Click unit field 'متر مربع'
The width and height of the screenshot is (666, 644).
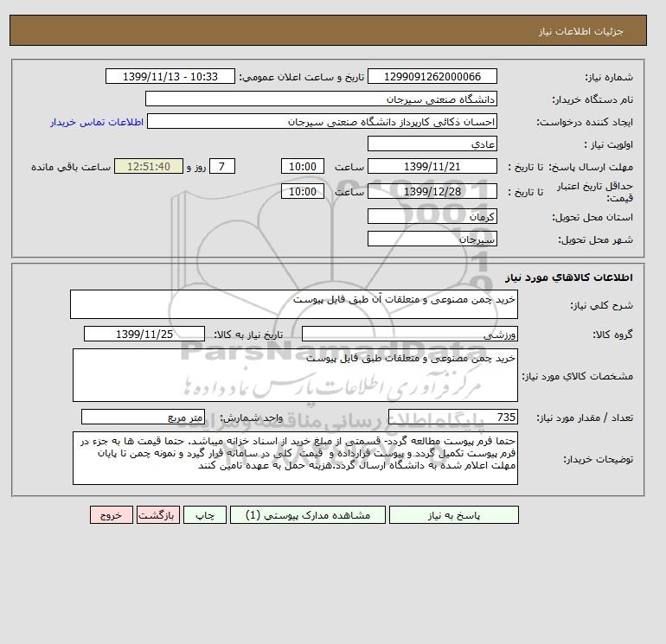[x=143, y=417]
